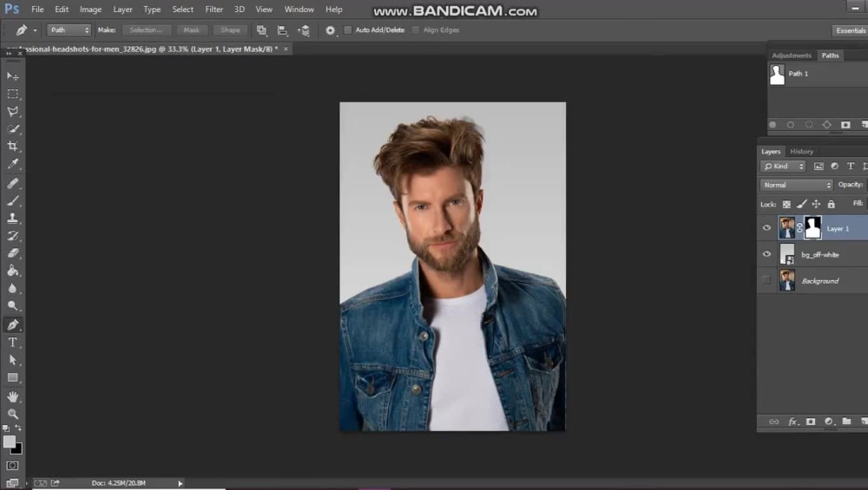Load path as selection icon
This screenshot has width=868, height=490.
(809, 125)
